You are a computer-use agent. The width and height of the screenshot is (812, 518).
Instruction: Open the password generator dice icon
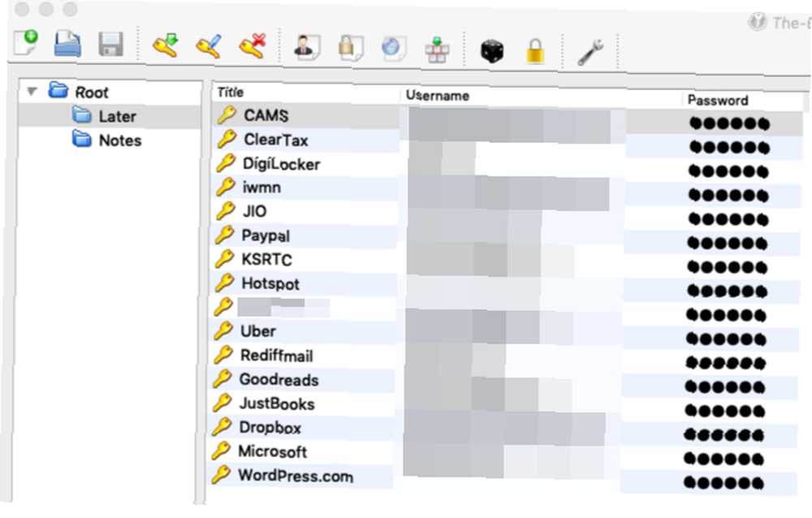click(x=492, y=51)
